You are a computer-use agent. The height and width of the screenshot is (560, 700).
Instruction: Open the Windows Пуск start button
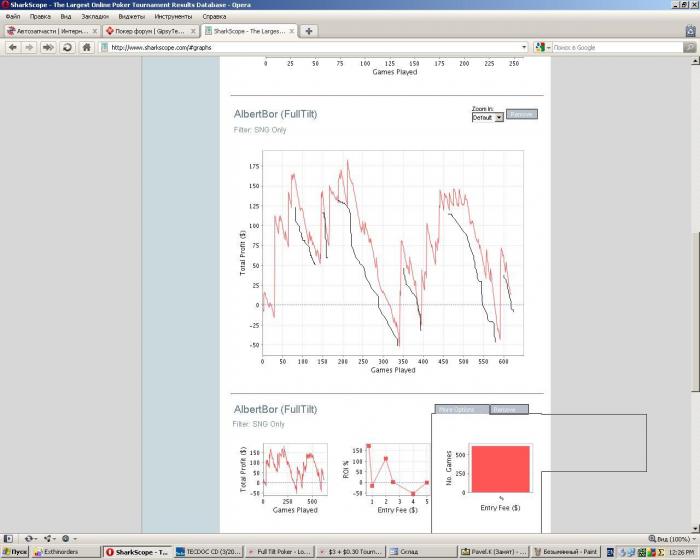pos(15,552)
